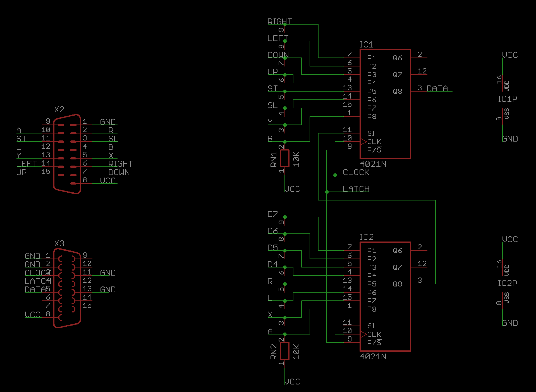Click the RIGHT net label above RN1
Viewport: 536px width, 392px height.
tap(280, 21)
